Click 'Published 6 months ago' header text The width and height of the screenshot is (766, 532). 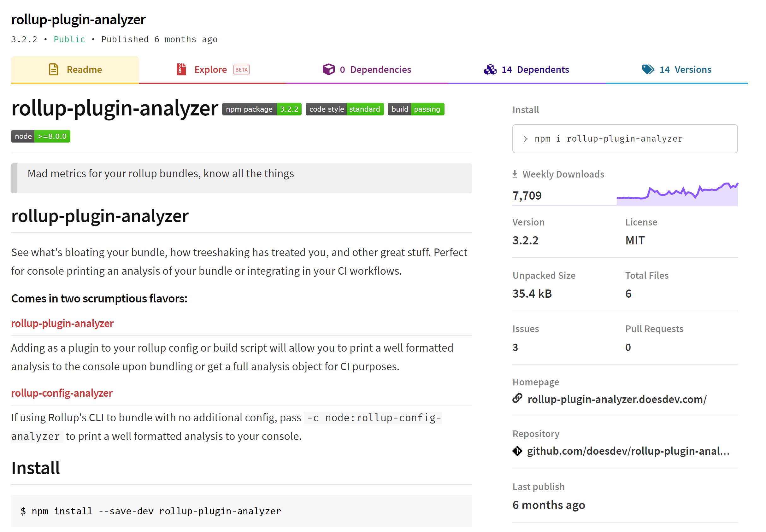pos(159,39)
